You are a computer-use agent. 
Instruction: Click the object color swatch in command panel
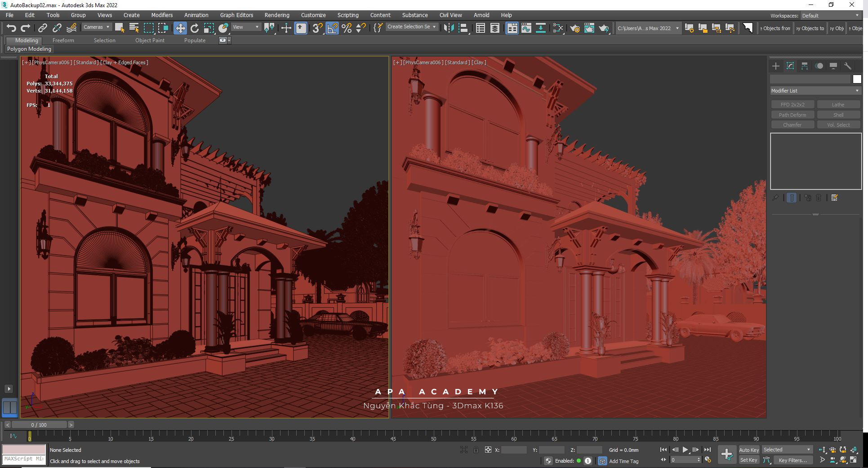point(857,79)
